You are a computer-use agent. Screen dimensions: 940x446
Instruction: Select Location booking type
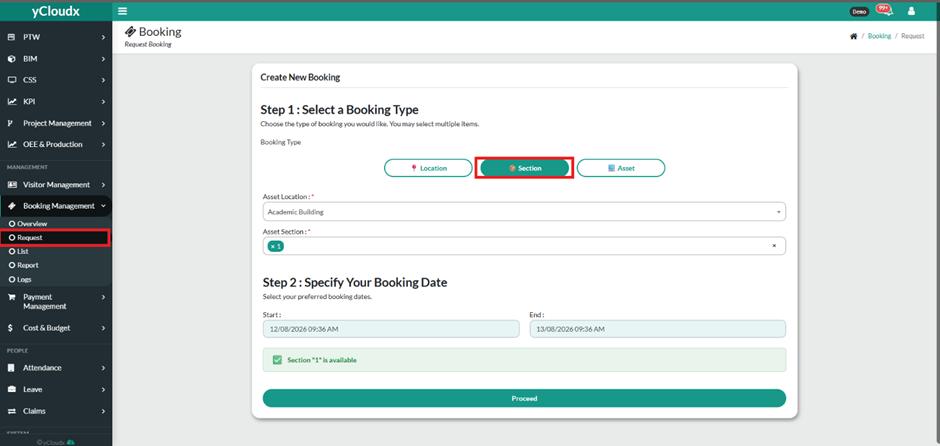pyautogui.click(x=428, y=168)
